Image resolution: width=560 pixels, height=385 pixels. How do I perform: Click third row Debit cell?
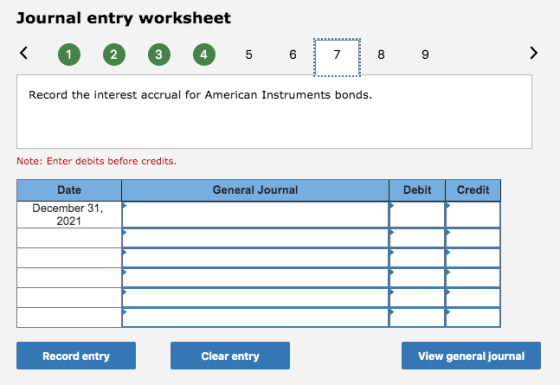pyautogui.click(x=417, y=258)
